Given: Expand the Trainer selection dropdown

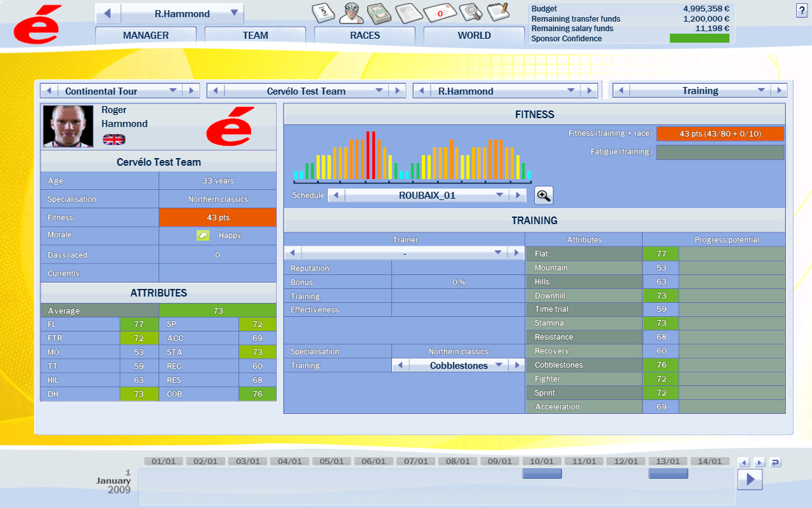Looking at the screenshot, I should coord(499,253).
